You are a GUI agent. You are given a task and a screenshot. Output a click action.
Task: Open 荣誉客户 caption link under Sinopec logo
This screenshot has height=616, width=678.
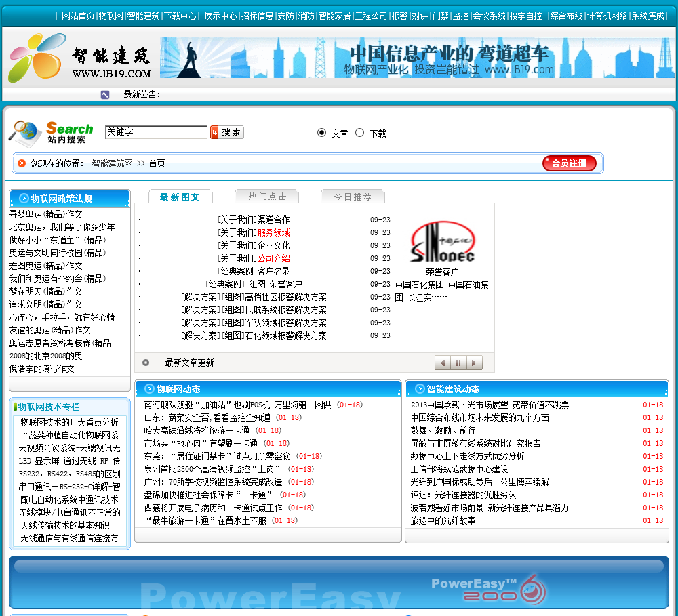click(442, 272)
